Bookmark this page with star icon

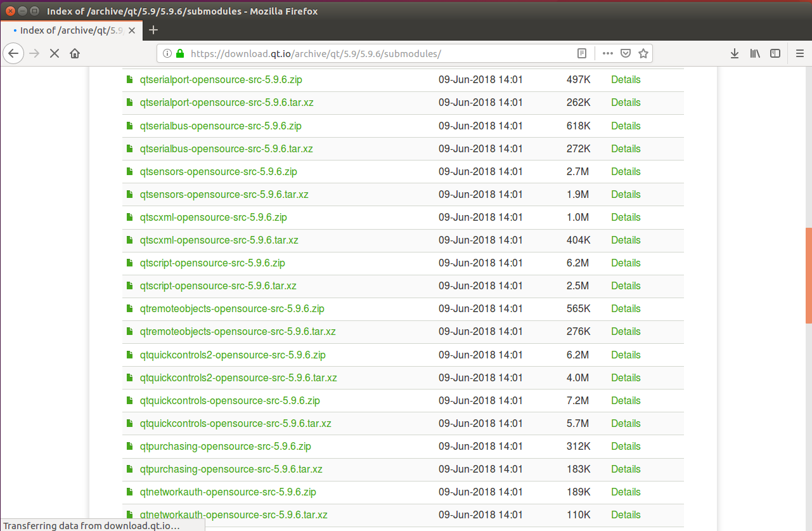(643, 54)
